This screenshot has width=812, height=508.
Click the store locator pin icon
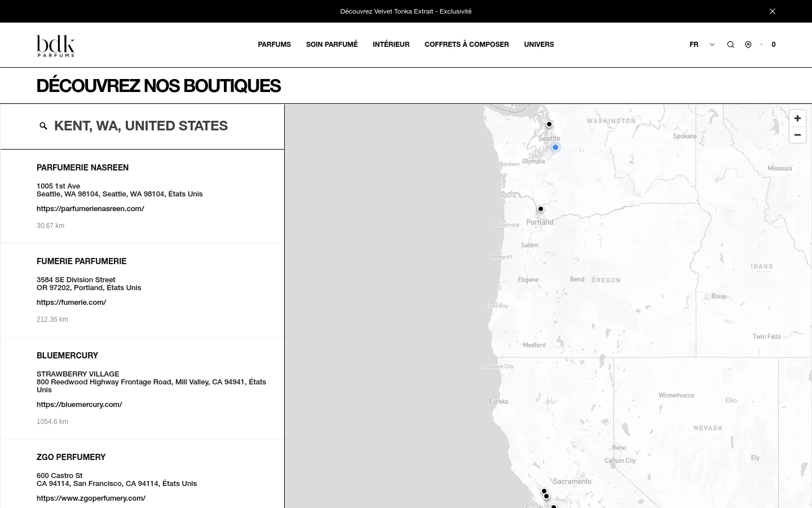(x=748, y=45)
